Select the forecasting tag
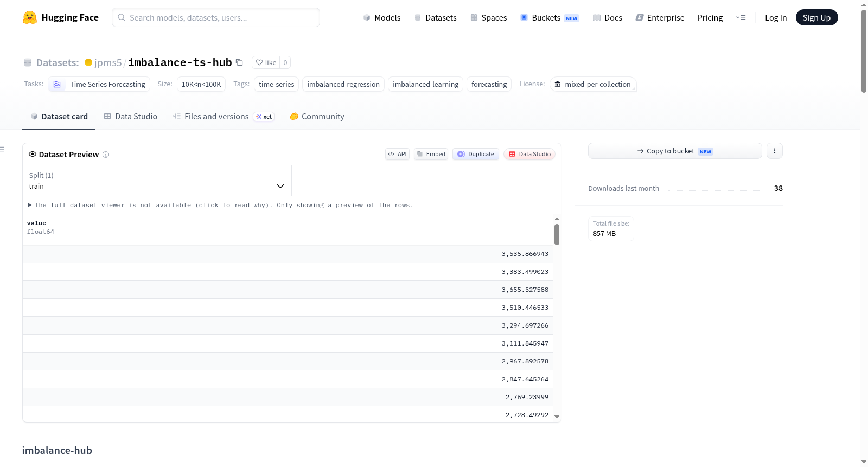This screenshot has height=467, width=868. pyautogui.click(x=489, y=84)
